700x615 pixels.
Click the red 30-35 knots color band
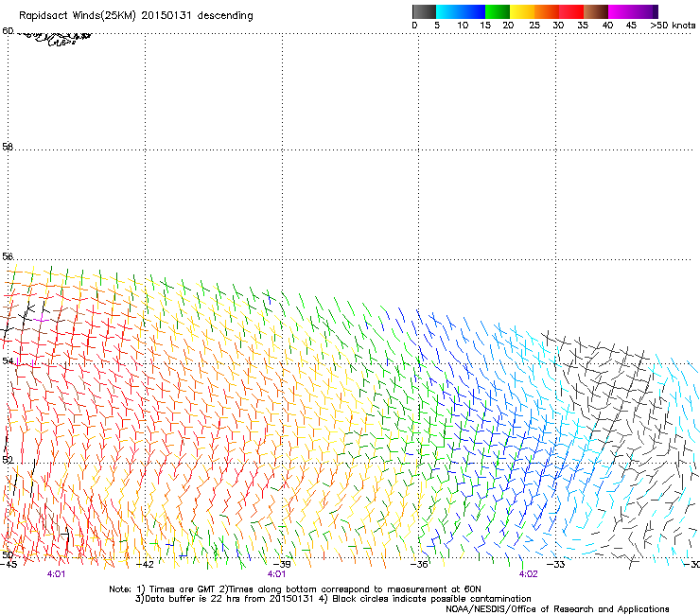coord(571,11)
